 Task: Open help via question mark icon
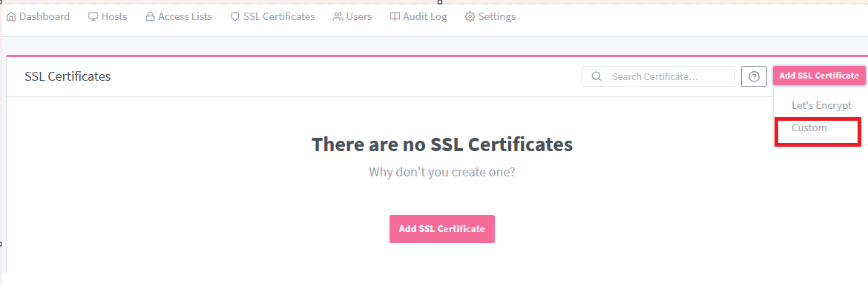point(754,76)
